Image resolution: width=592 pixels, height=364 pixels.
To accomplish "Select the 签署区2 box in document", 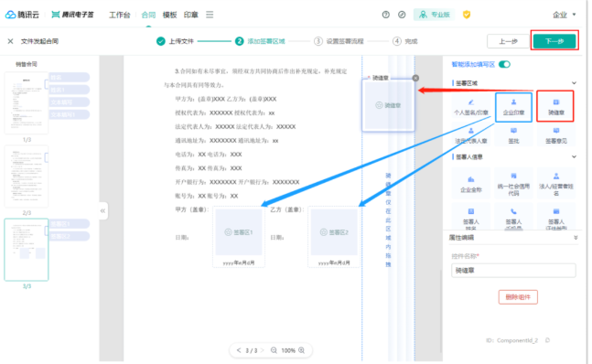I will click(x=334, y=232).
